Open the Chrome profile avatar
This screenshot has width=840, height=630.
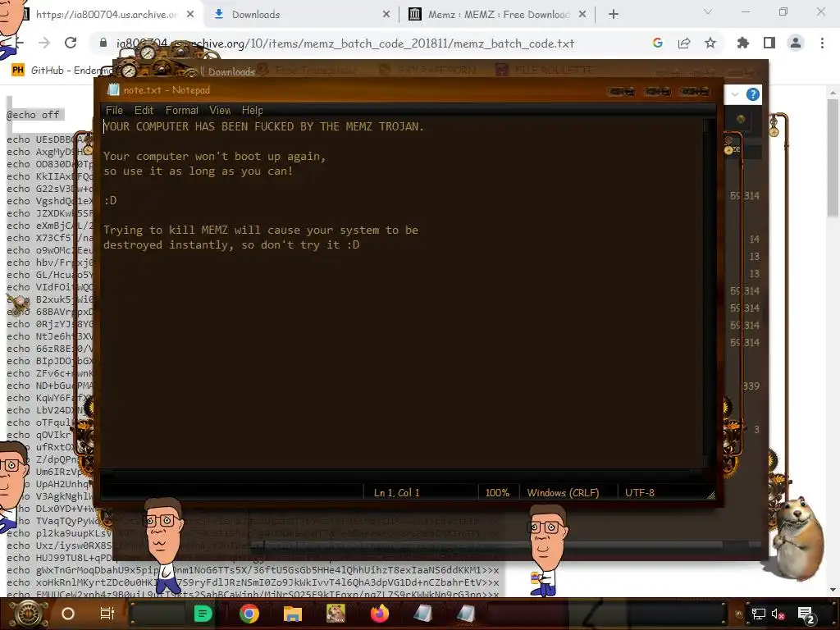pos(796,43)
